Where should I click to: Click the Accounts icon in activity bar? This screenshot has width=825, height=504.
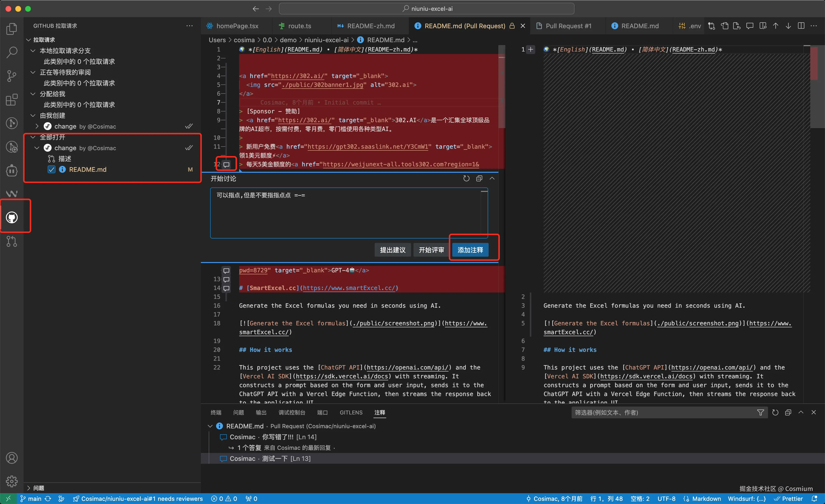click(x=12, y=457)
